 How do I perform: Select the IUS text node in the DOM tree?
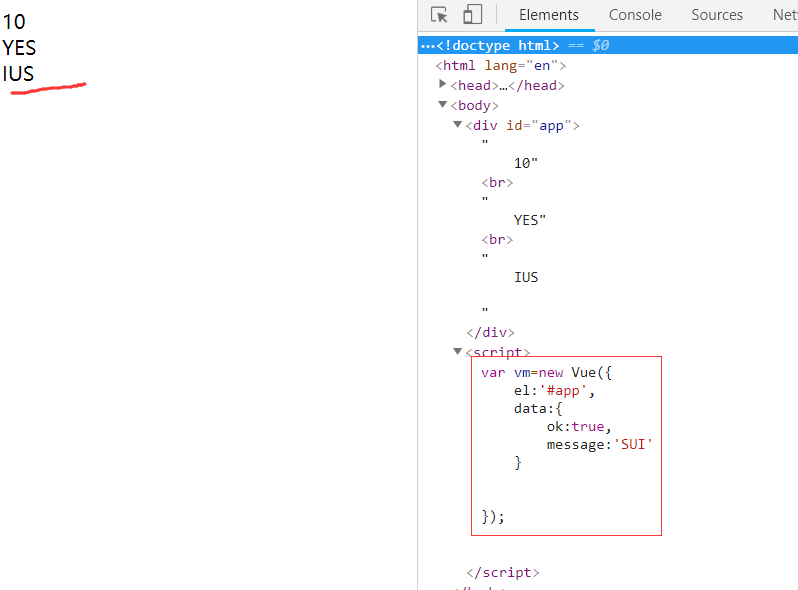[526, 277]
